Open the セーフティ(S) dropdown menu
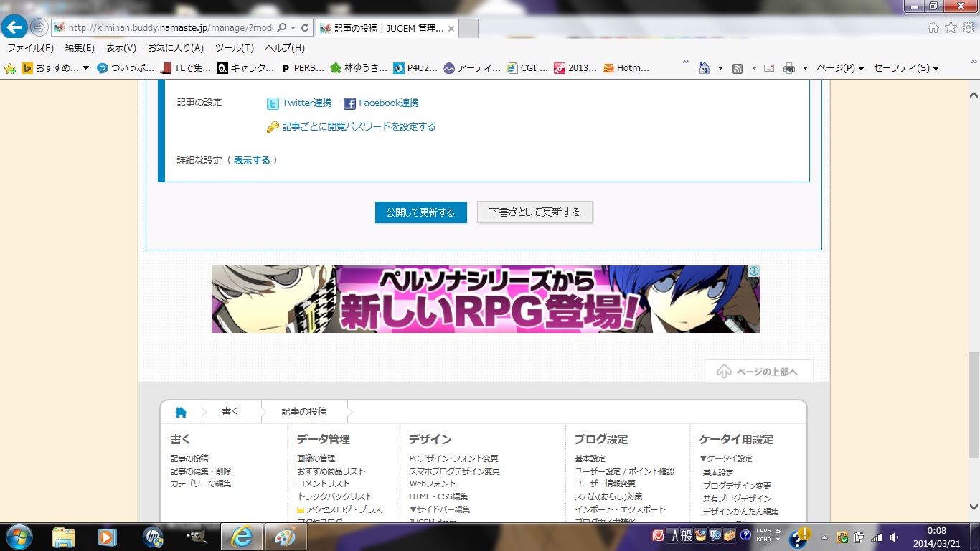The width and height of the screenshot is (980, 551). [x=906, y=68]
